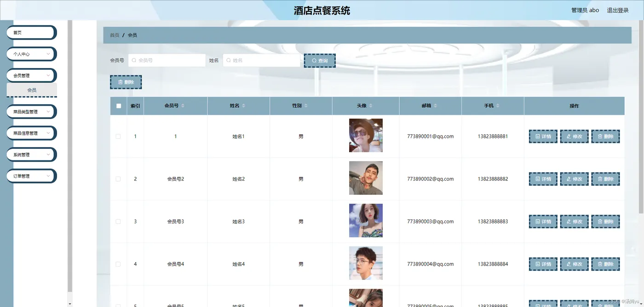View 详情 for 会员号2 row
644x307 pixels.
click(x=543, y=179)
